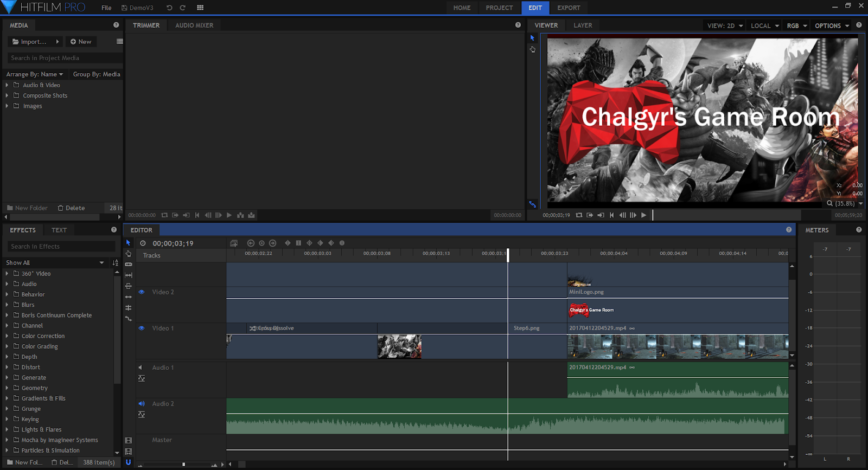
Task: Expand the Color Grading effects folder
Action: click(x=7, y=346)
